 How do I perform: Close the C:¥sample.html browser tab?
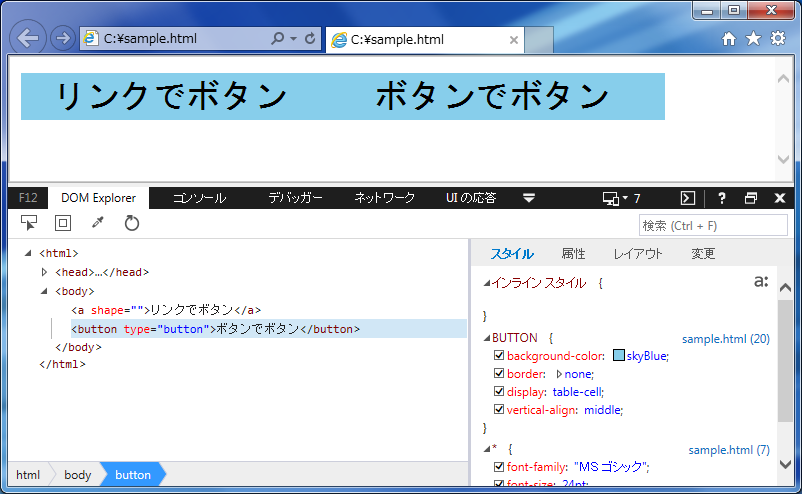tap(514, 40)
